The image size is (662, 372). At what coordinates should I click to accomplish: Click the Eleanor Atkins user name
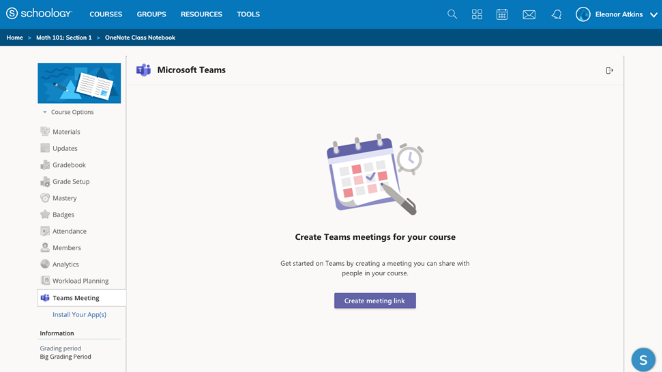[619, 14]
